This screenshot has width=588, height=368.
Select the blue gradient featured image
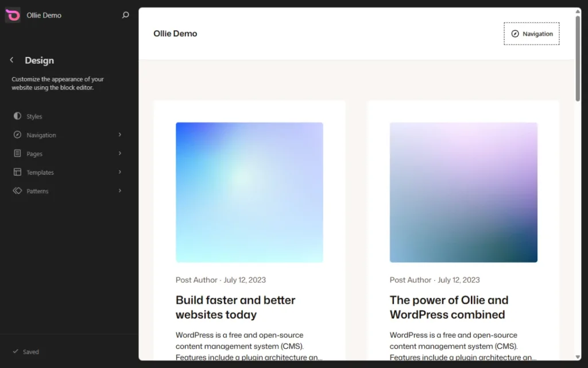tap(249, 192)
